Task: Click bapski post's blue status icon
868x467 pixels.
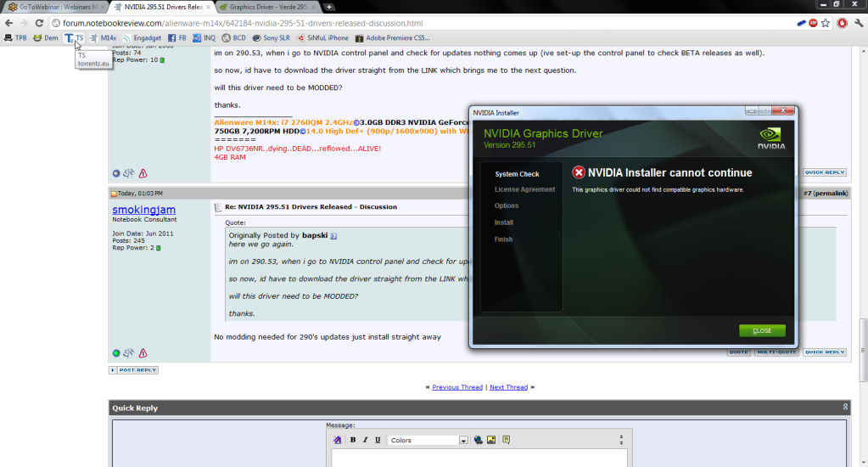Action: [116, 173]
